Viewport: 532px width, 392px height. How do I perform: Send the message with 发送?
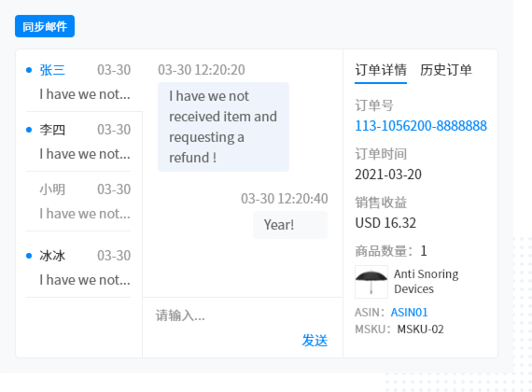click(315, 341)
